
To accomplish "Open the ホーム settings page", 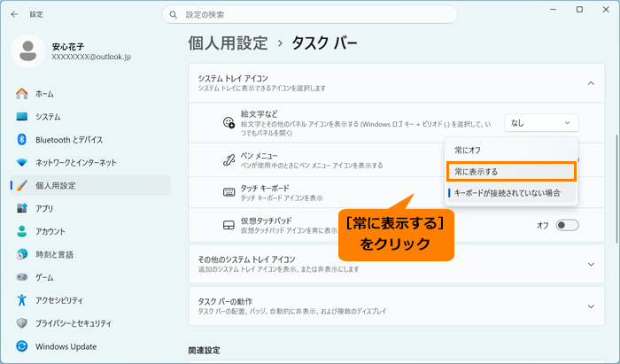I will (90, 94).
